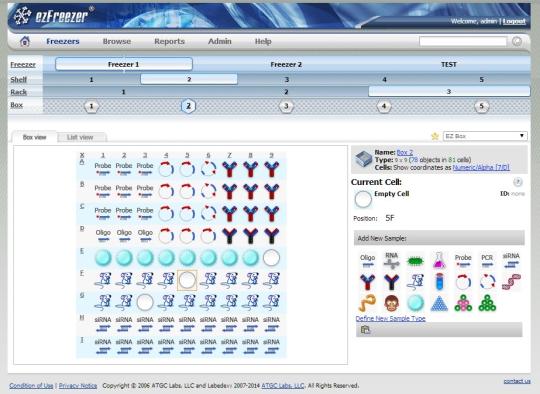This screenshot has height=394, width=540.
Task: Select Shelf 4
Action: [384, 80]
